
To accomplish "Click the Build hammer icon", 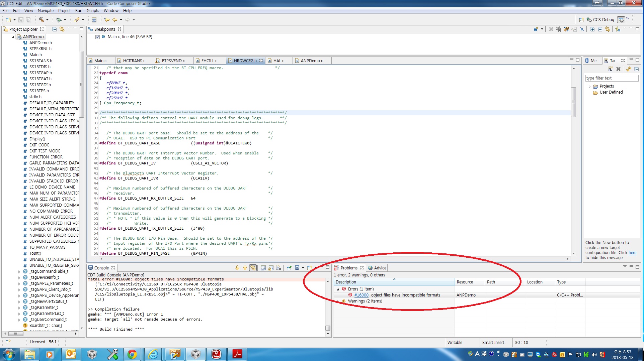I will 41,20.
